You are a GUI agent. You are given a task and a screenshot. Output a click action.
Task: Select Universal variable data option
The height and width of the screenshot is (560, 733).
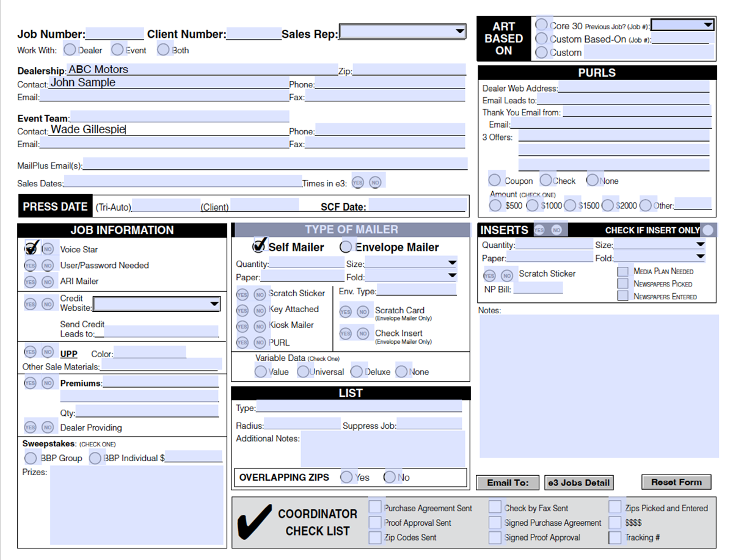pos(303,371)
